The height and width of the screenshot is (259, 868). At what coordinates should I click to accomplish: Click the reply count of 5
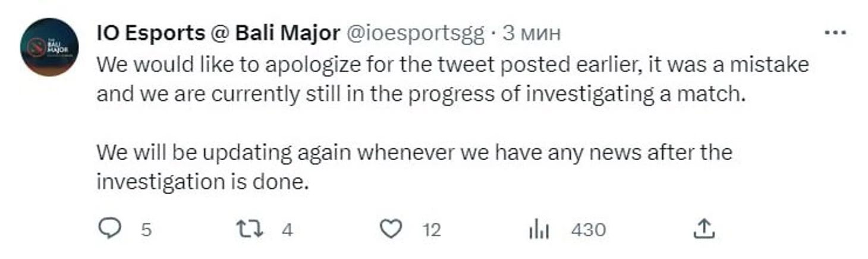146,230
